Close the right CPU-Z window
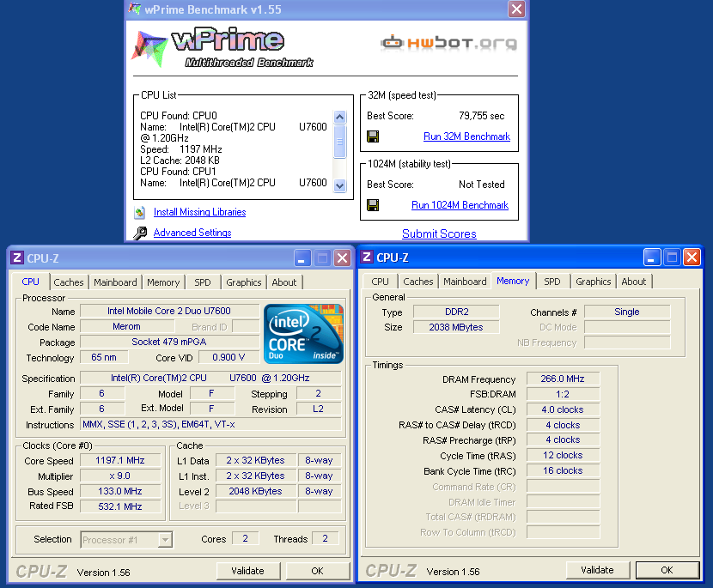 click(x=692, y=258)
